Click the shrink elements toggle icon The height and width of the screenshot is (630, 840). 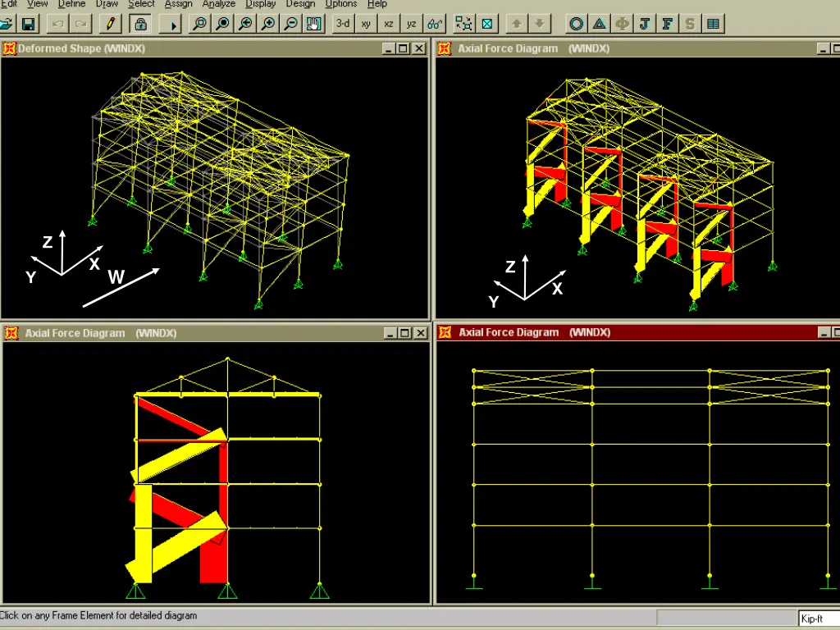click(463, 24)
